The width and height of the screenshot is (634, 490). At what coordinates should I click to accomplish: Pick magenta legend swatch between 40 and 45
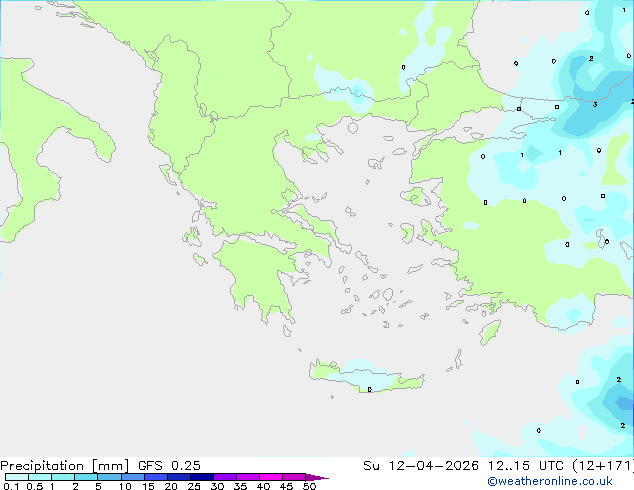(x=271, y=477)
